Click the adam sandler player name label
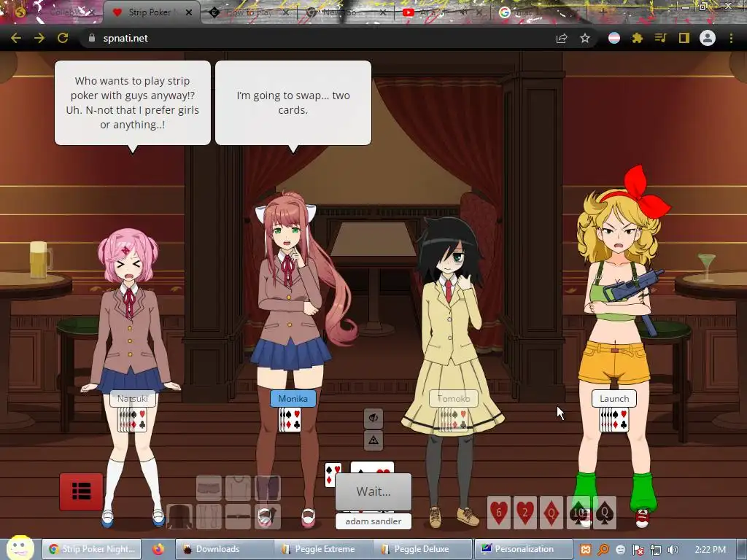 [373, 521]
